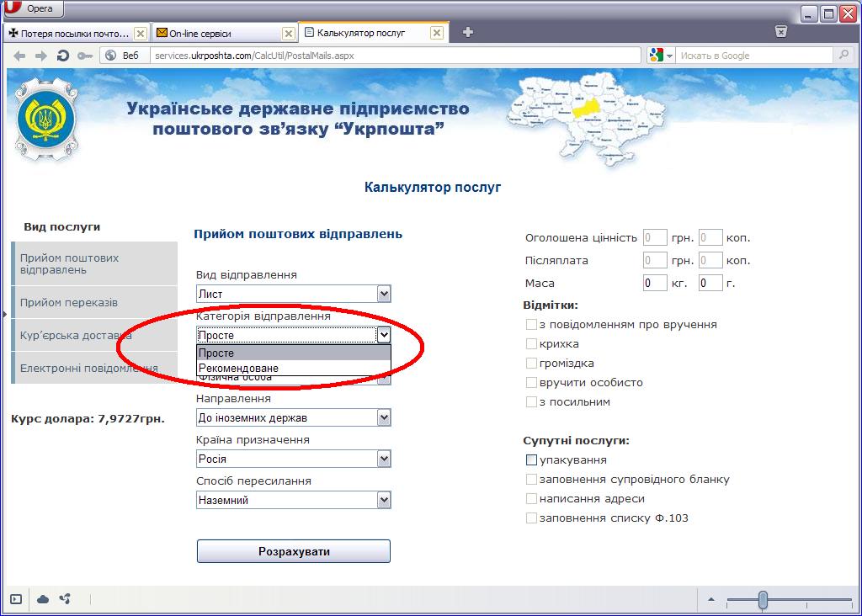This screenshot has height=616, width=862.
Task: Click the Калькулятор послуг page heading
Action: 433,188
